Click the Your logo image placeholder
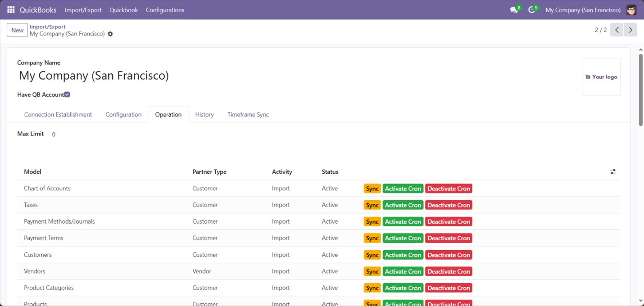Image resolution: width=644 pixels, height=306 pixels. 601,76
